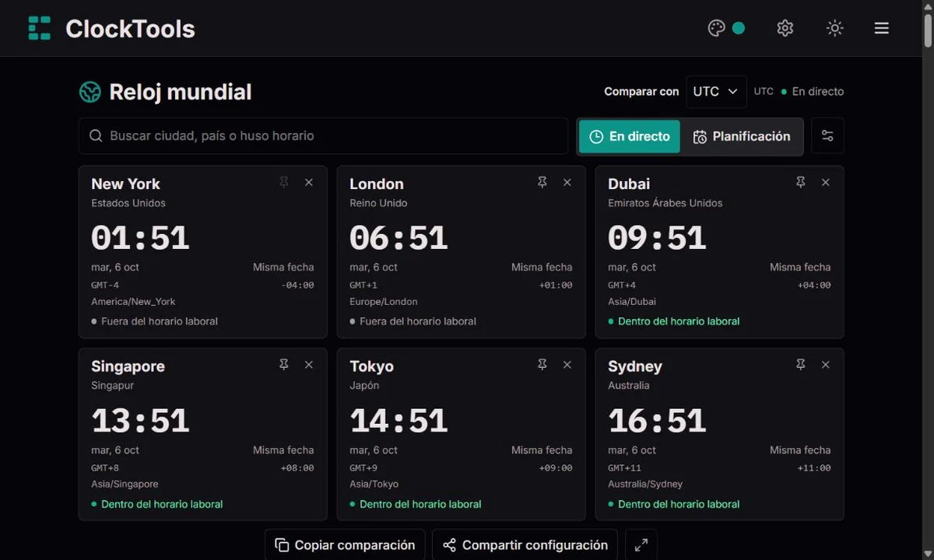934x560 pixels.
Task: Open settings gear icon
Action: coord(785,28)
